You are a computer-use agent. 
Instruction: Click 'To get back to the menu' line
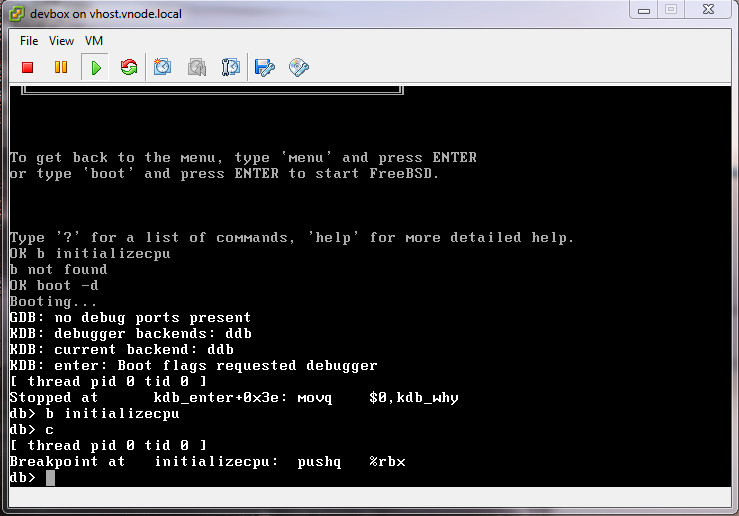click(x=243, y=157)
